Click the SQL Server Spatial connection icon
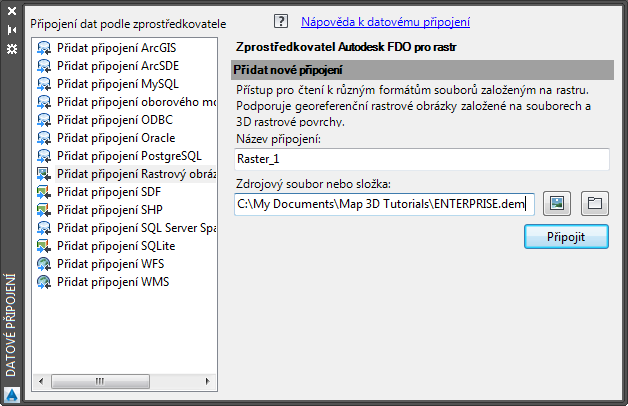The width and height of the screenshot is (628, 406). [44, 228]
